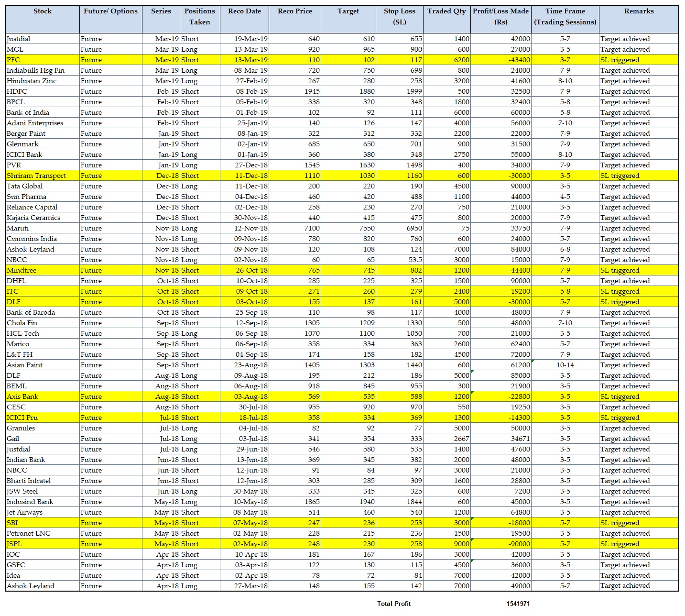This screenshot has width=685, height=616.
Task: Click the Marico stock cell
Action: click(x=43, y=344)
